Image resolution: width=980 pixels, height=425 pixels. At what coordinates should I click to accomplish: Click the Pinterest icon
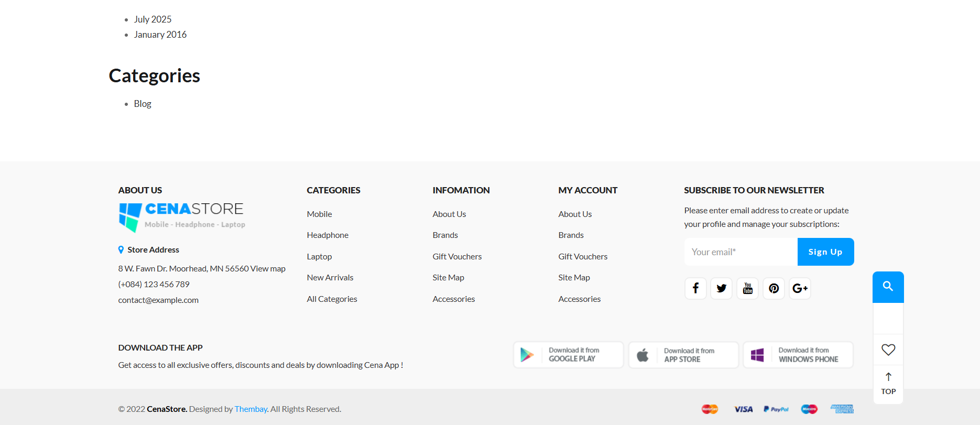coord(774,288)
